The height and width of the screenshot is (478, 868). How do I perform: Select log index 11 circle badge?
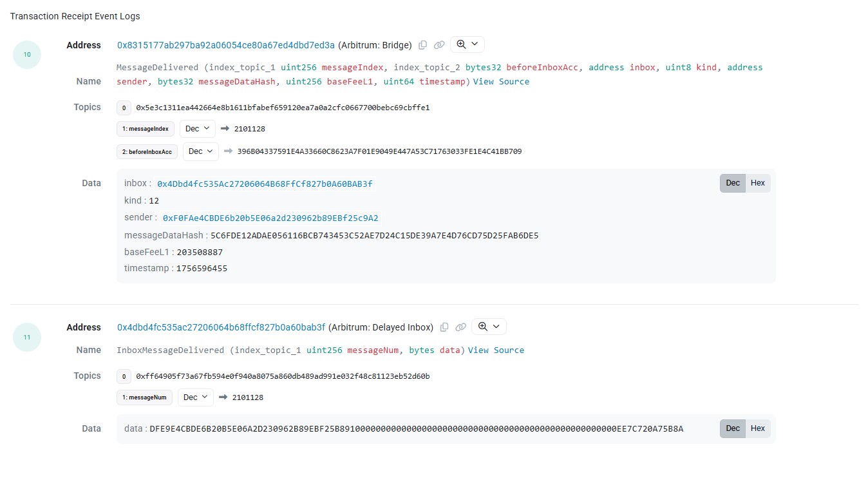coord(27,337)
